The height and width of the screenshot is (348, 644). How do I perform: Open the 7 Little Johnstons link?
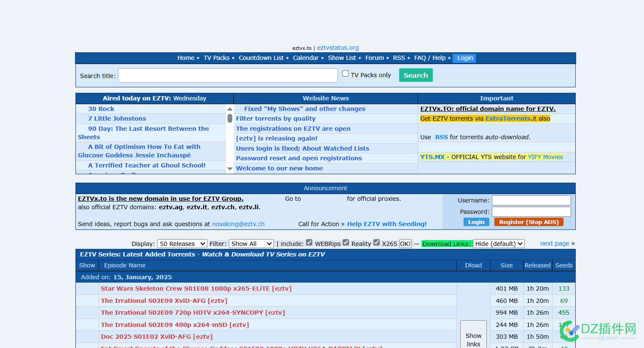(117, 119)
